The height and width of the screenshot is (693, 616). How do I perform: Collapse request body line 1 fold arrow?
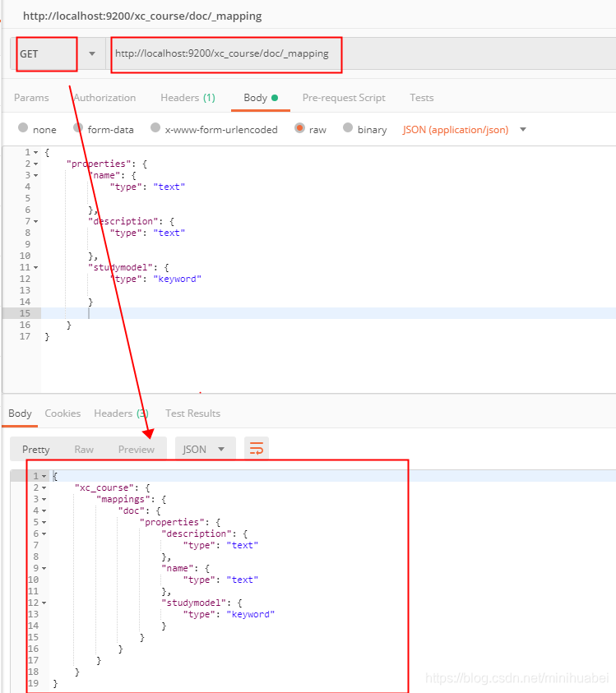point(36,152)
